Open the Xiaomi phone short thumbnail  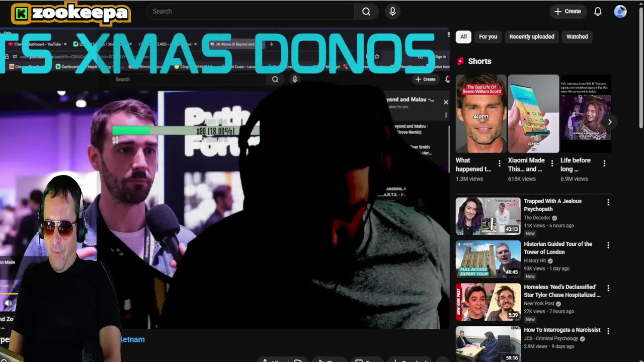[533, 114]
